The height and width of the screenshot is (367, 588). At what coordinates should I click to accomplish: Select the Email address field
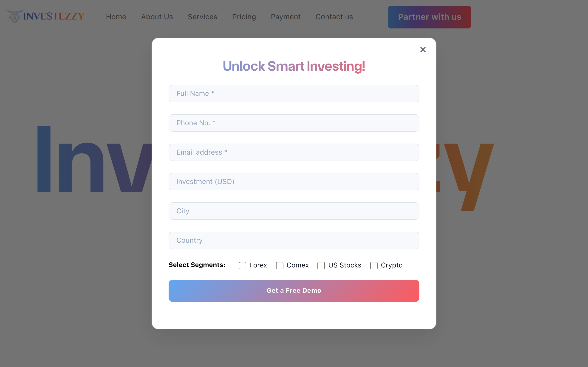294,152
